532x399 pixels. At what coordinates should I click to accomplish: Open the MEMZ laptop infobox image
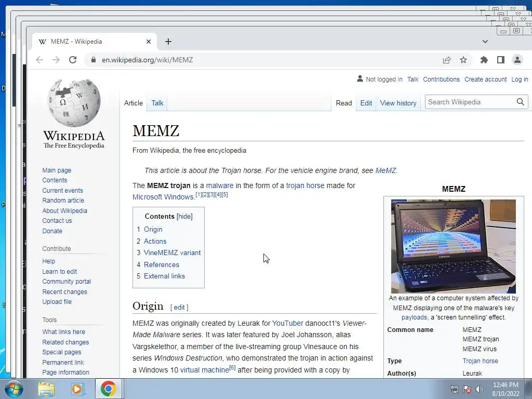click(453, 246)
